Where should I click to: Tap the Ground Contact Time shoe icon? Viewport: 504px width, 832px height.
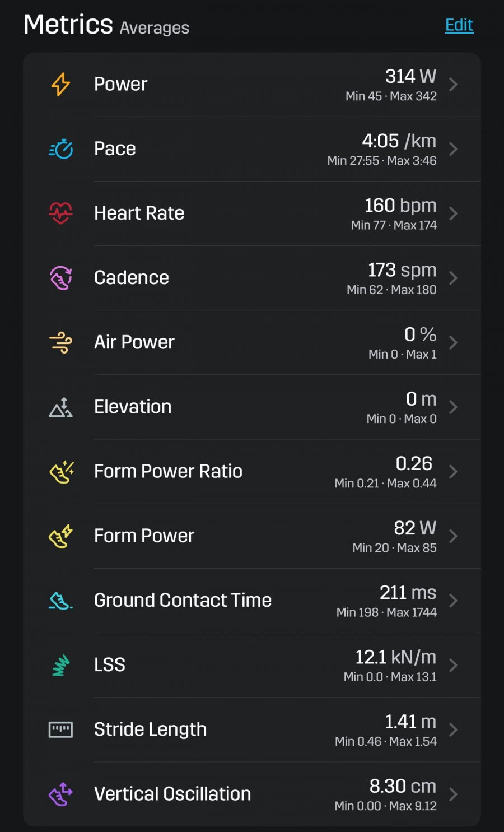60,601
